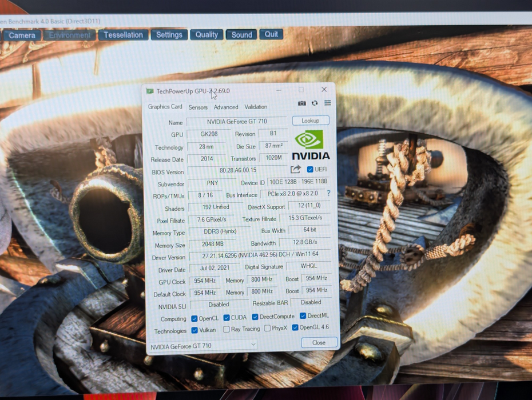Click the Camera button in Heaven Benchmark
Screen dimensions: 532x400
(x=22, y=35)
